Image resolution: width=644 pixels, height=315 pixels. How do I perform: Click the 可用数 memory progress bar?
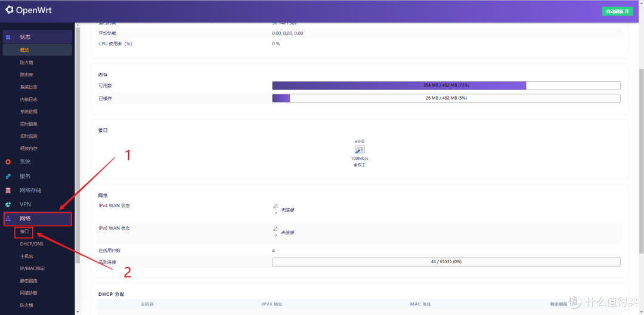point(445,85)
